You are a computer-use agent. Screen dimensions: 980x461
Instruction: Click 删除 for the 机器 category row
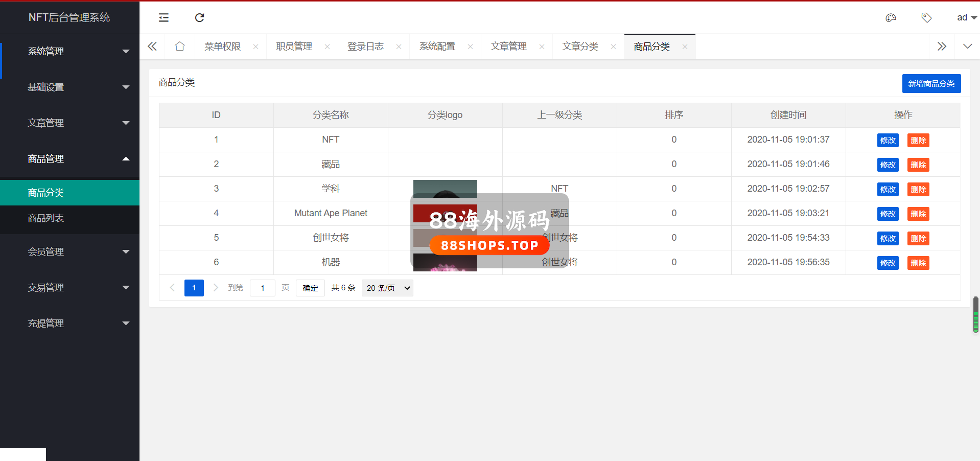click(918, 263)
